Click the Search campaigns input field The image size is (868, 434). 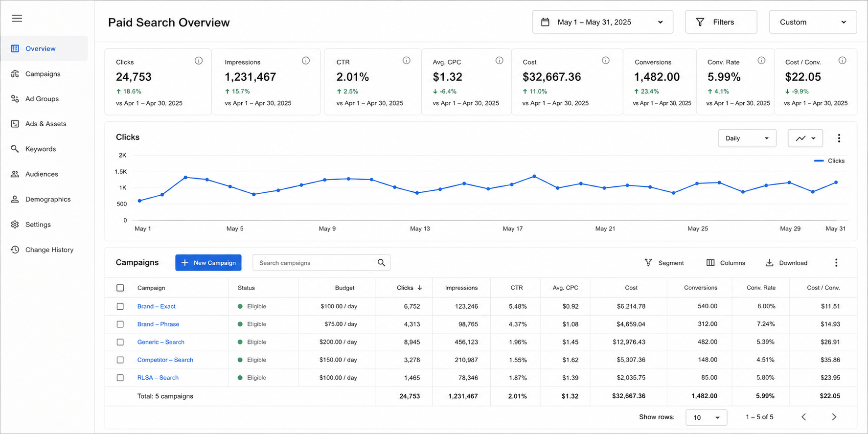pos(321,263)
